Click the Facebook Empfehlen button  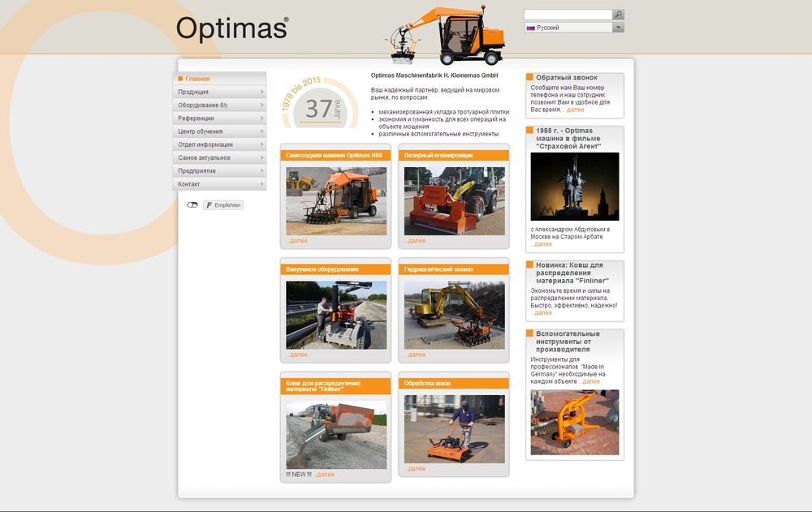coord(223,205)
